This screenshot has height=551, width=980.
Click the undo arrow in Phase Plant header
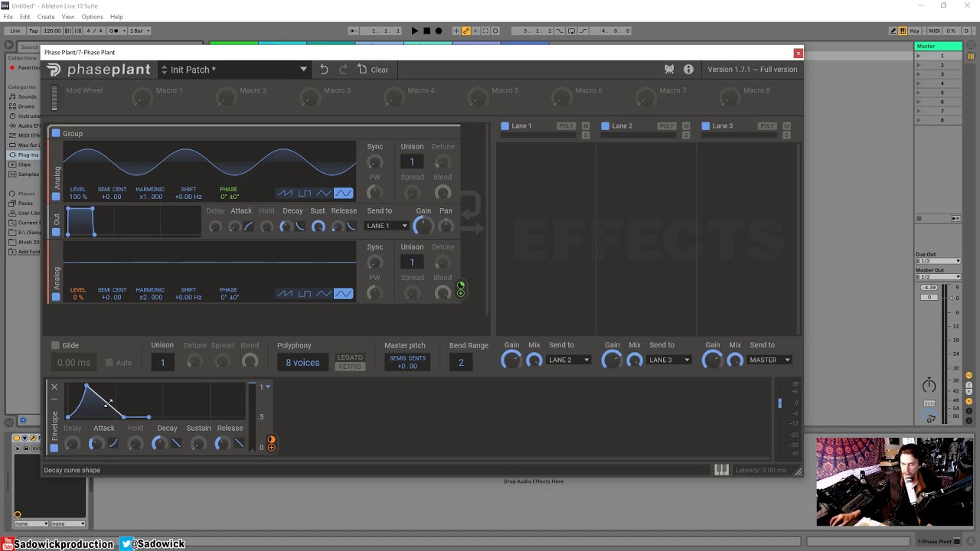pyautogui.click(x=324, y=70)
